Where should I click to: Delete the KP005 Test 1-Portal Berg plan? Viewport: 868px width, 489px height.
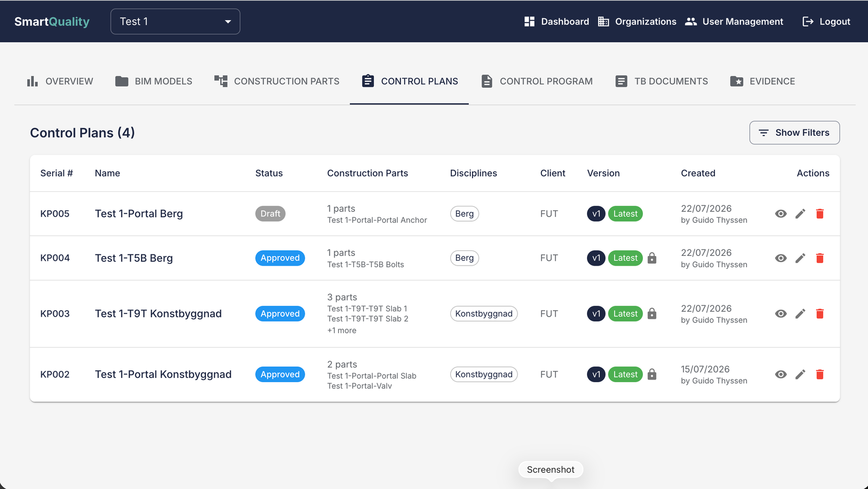[820, 214]
